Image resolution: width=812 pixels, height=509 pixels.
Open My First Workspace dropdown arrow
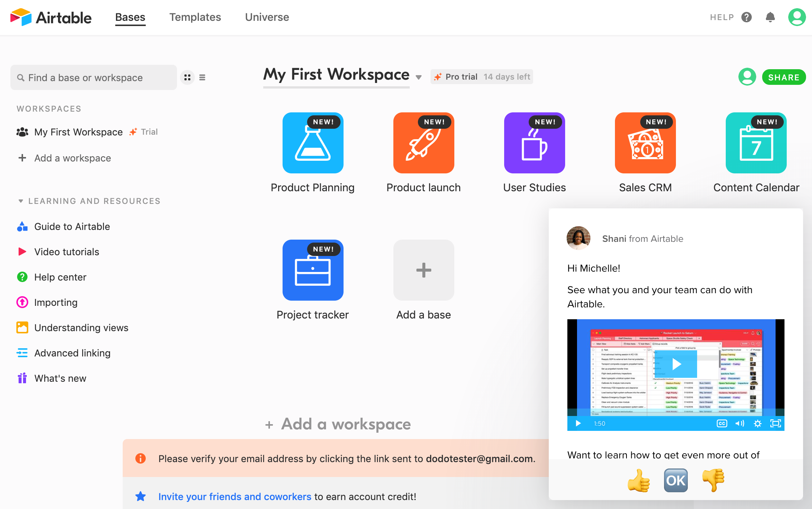(x=419, y=77)
